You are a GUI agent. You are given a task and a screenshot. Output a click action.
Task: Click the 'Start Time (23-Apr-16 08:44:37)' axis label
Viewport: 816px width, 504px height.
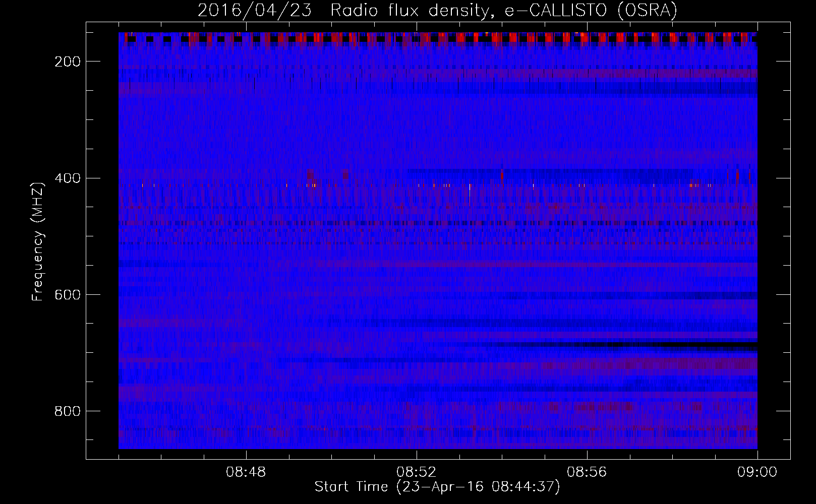(x=437, y=487)
